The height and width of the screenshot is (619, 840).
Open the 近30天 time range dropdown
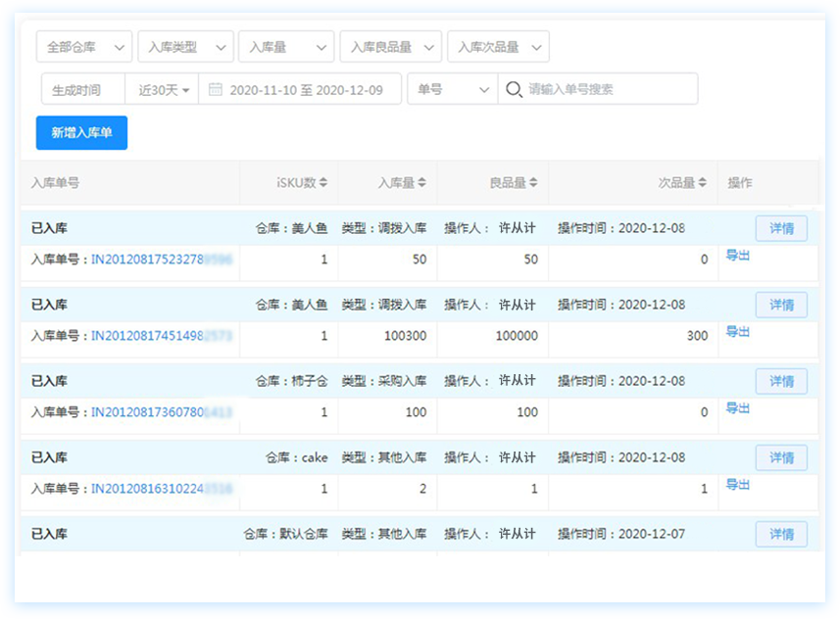coord(163,89)
